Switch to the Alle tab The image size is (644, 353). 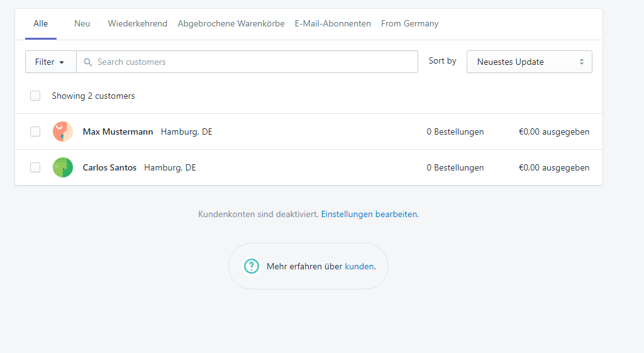click(41, 24)
